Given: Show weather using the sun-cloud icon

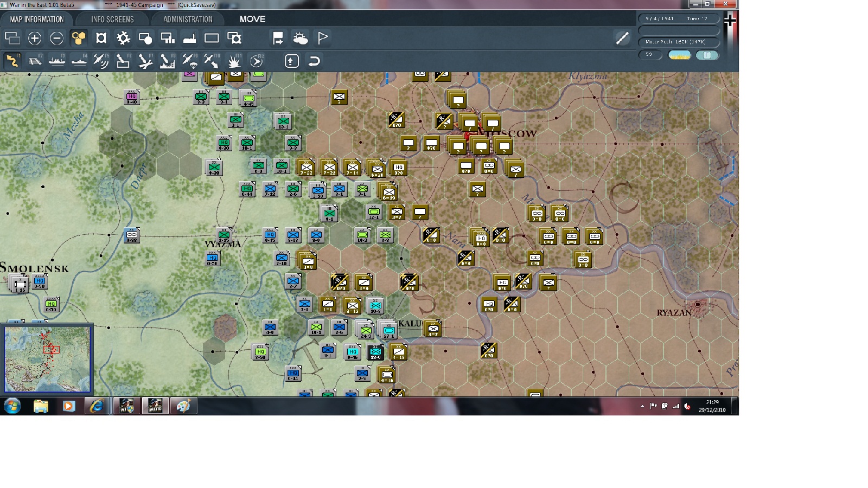Looking at the screenshot, I should pos(300,38).
